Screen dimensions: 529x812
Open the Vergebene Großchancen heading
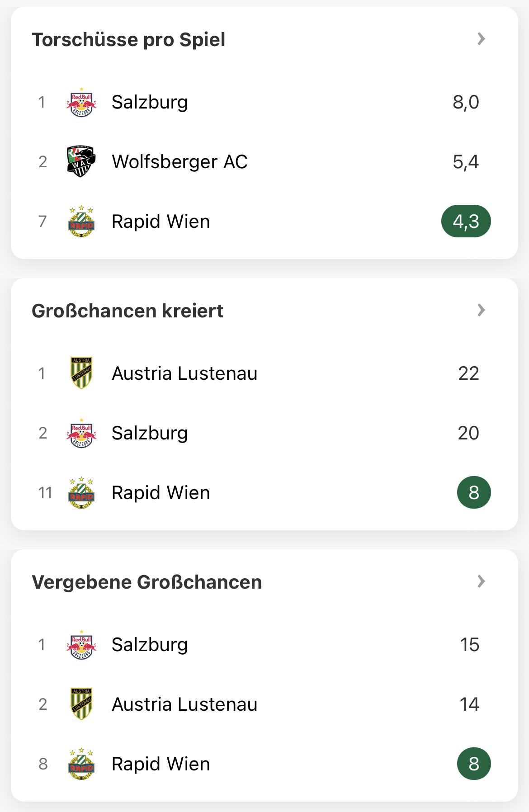[x=147, y=582]
